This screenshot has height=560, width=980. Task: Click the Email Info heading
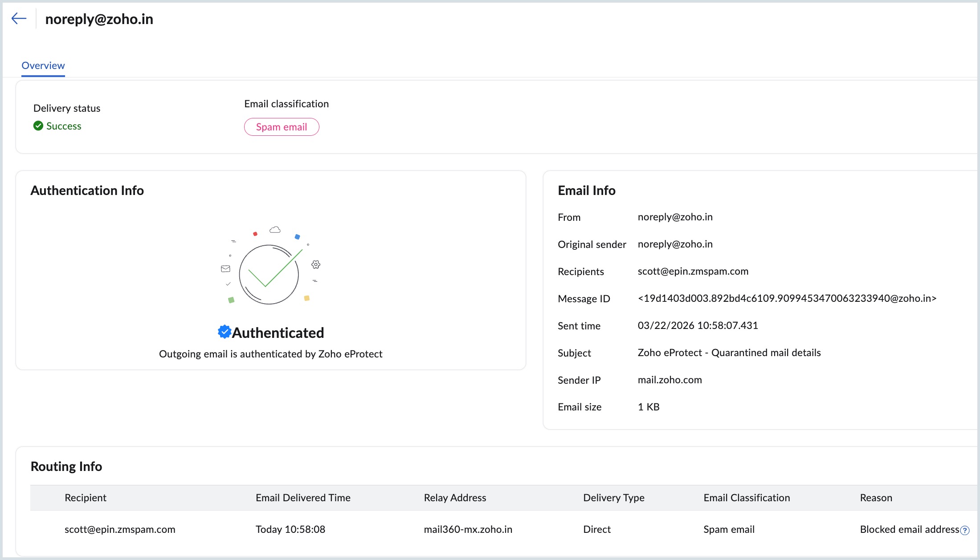(x=587, y=191)
